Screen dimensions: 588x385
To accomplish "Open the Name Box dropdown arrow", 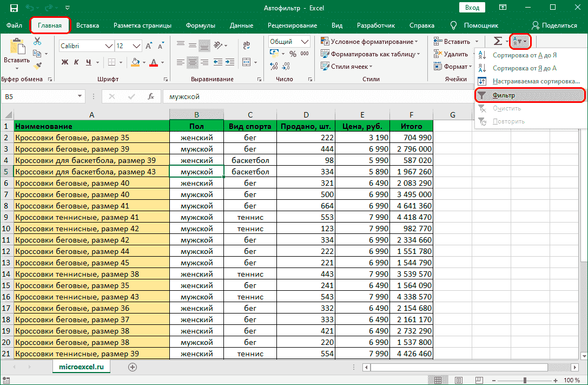I will [x=80, y=96].
